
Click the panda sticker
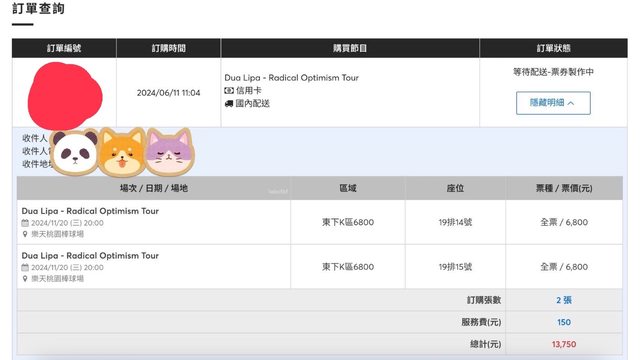(75, 153)
